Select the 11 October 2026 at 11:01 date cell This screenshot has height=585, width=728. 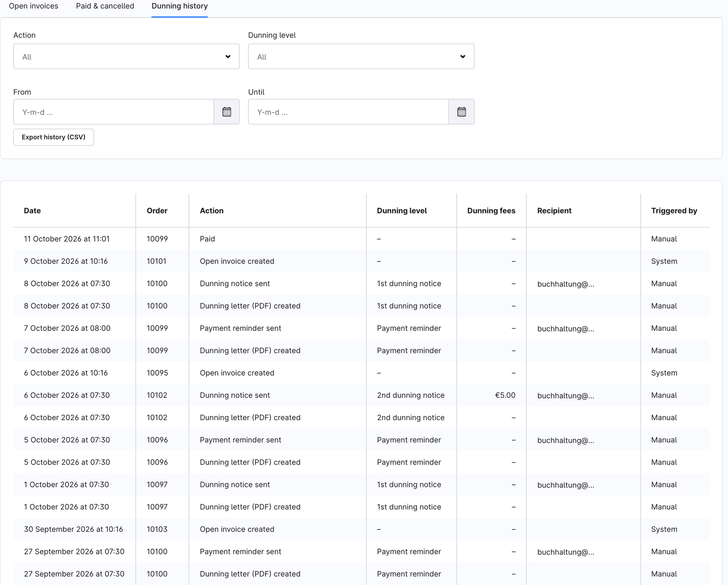pos(67,239)
